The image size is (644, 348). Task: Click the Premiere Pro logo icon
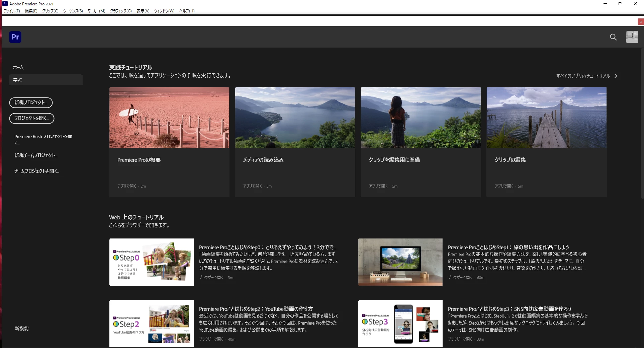(x=15, y=37)
